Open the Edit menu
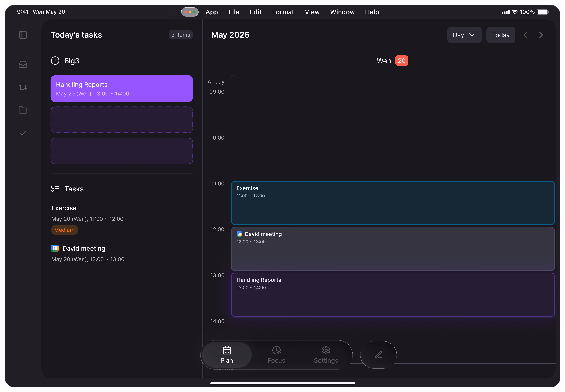Viewport: 565px width, 392px height. pos(255,12)
